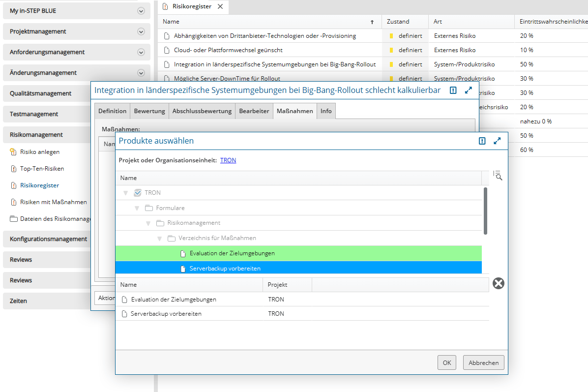This screenshot has width=588, height=392.
Task: Toggle the TRON checkbox in the tree
Action: (138, 193)
